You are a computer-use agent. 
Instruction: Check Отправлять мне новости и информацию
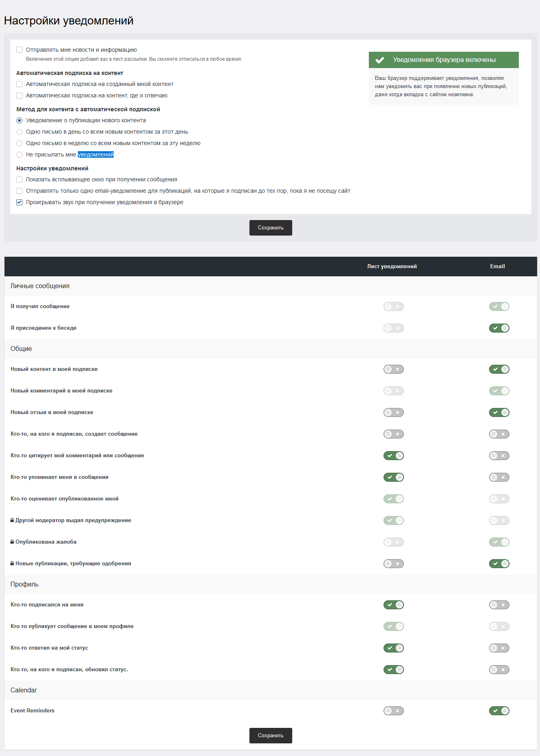pyautogui.click(x=20, y=50)
